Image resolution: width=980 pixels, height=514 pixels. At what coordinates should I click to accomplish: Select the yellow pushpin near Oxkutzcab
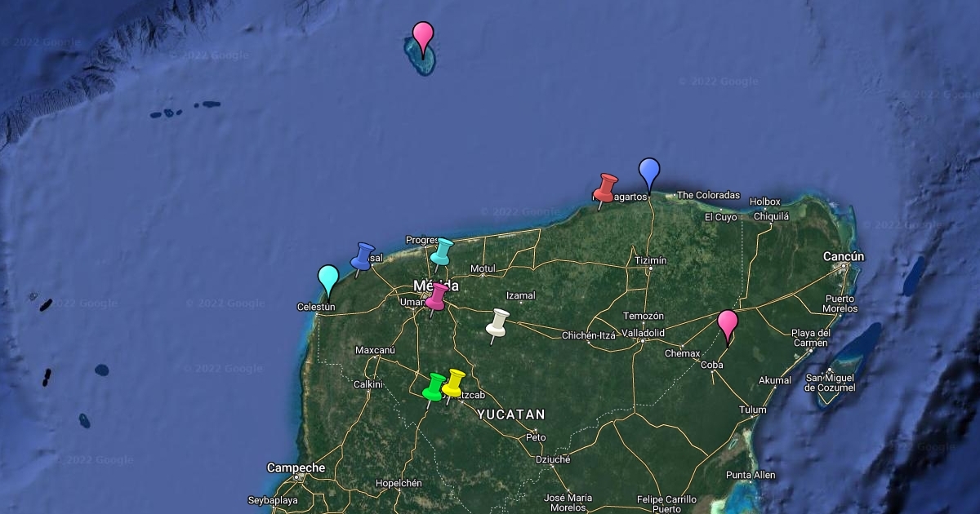click(x=453, y=382)
